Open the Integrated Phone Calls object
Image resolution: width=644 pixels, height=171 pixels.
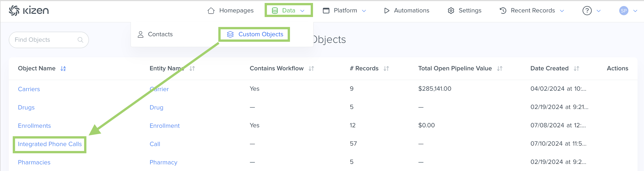point(50,144)
